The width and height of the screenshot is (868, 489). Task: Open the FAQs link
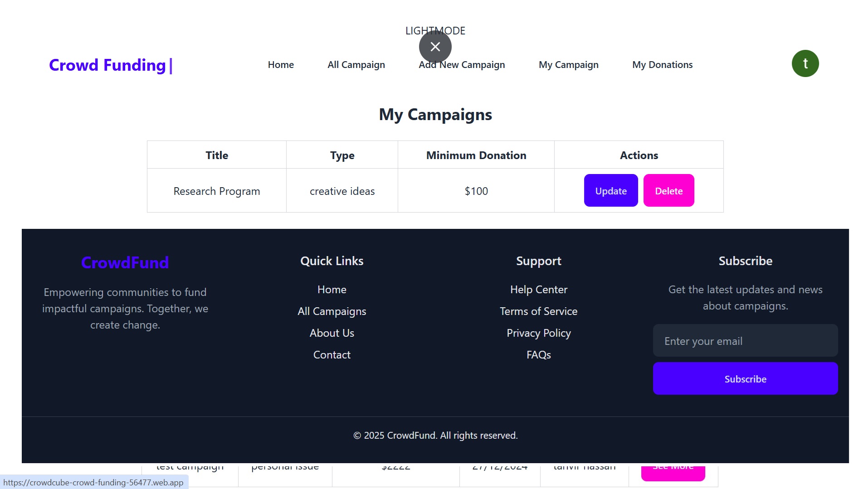(538, 355)
